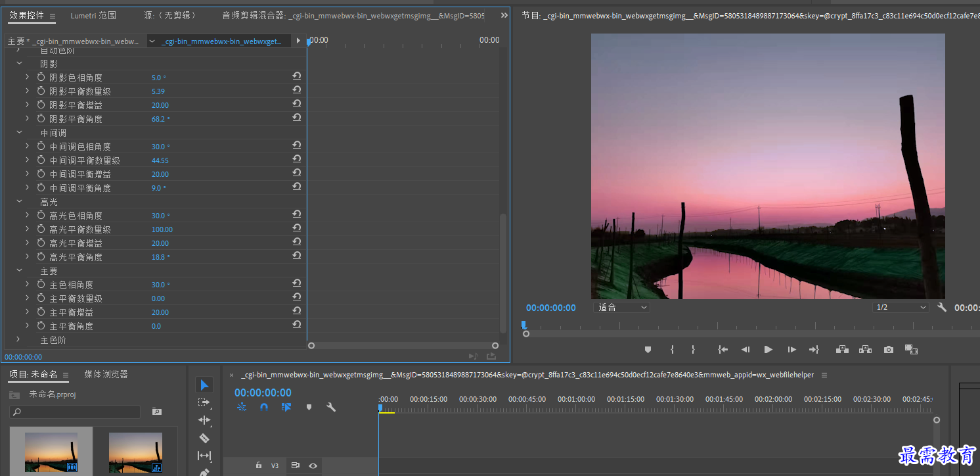Image resolution: width=980 pixels, height=476 pixels.
Task: Switch to the 媒体浏览器 tab
Action: (106, 374)
